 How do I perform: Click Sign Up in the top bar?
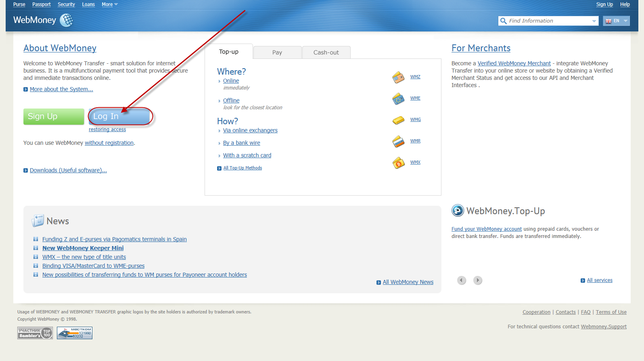604,4
